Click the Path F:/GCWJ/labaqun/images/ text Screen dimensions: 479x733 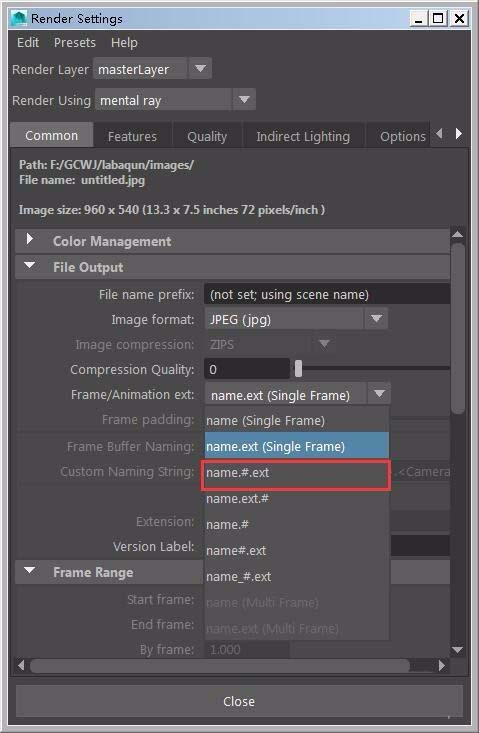106,165
